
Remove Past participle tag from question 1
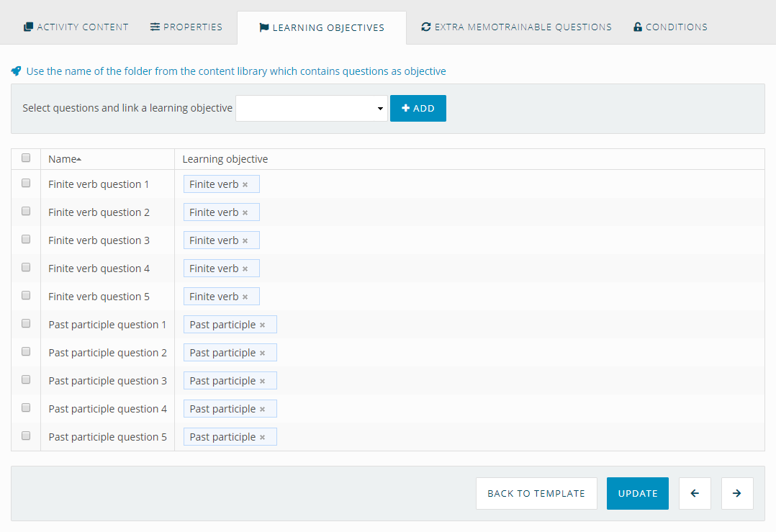point(262,325)
